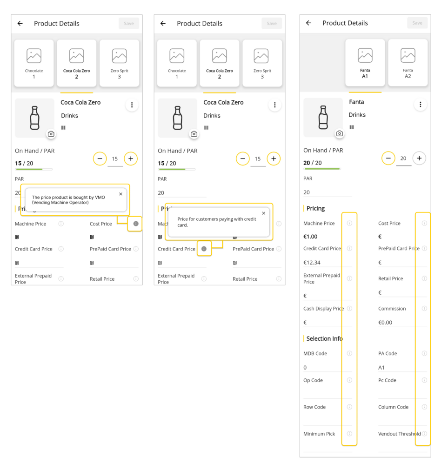Show info for Cost Price on Fanta screen
Viewport: 448px width, 476px height.
pyautogui.click(x=425, y=223)
